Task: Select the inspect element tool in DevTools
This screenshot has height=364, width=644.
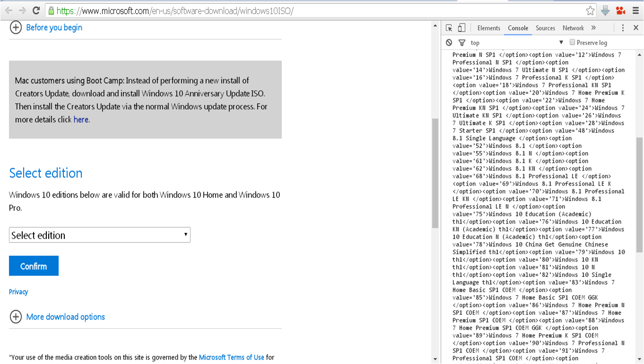Action: 448,28
